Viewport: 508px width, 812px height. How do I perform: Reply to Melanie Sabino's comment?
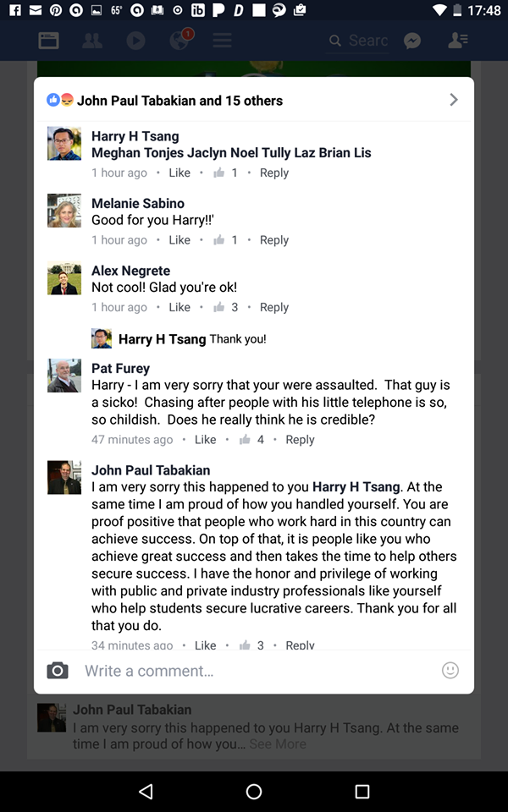point(274,240)
